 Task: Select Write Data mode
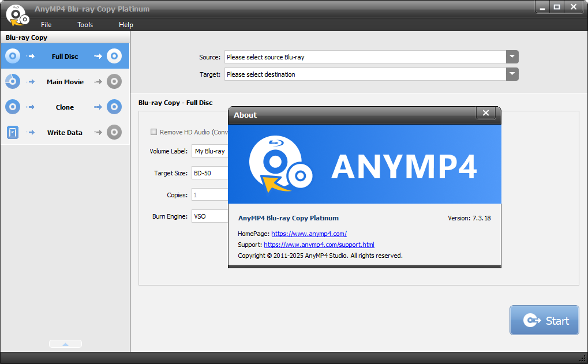pyautogui.click(x=65, y=132)
